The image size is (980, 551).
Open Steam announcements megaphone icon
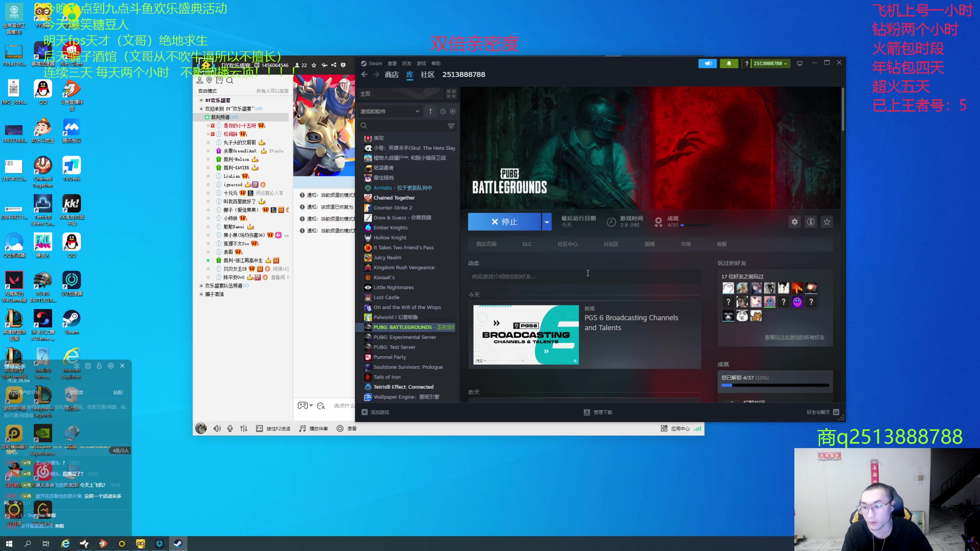pos(707,64)
